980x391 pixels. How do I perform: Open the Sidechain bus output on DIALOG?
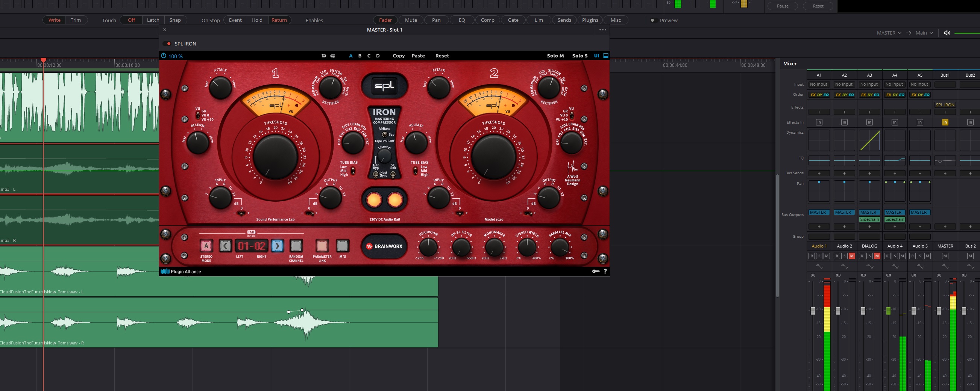click(x=869, y=220)
